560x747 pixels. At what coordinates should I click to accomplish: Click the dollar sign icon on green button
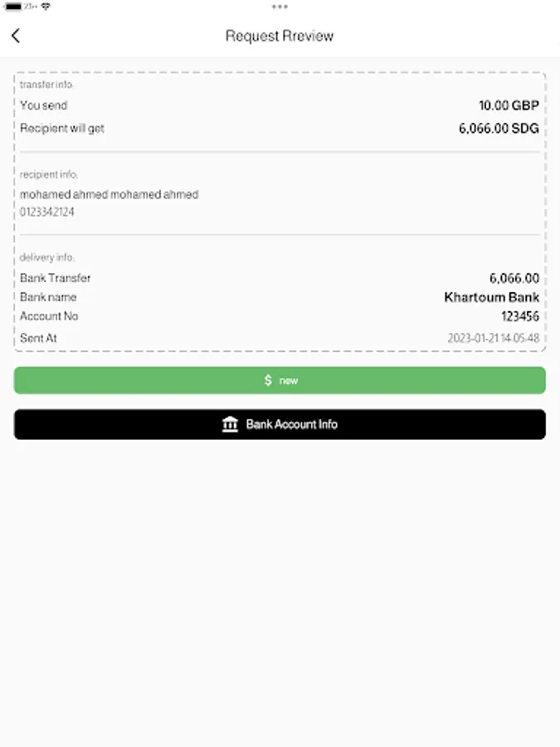[x=268, y=380]
